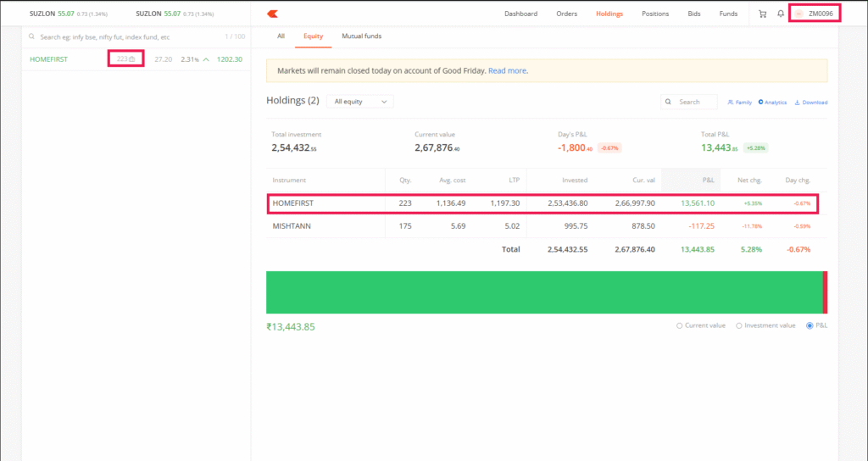Go to Dashboard
The width and height of the screenshot is (868, 461).
520,14
